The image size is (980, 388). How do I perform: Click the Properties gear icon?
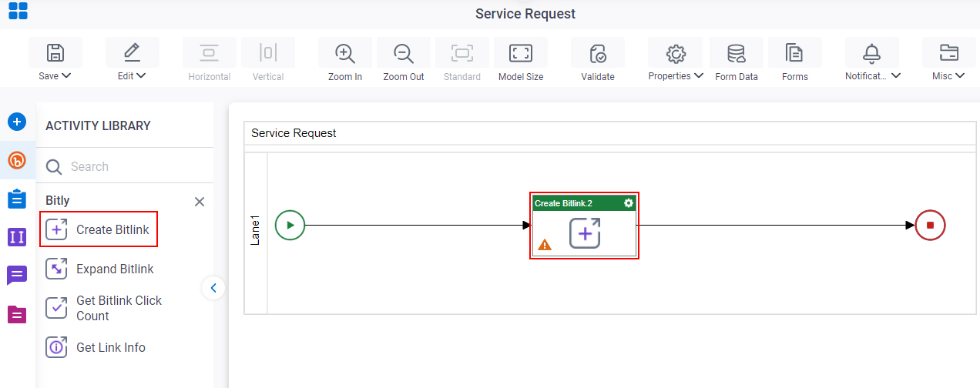(676, 52)
